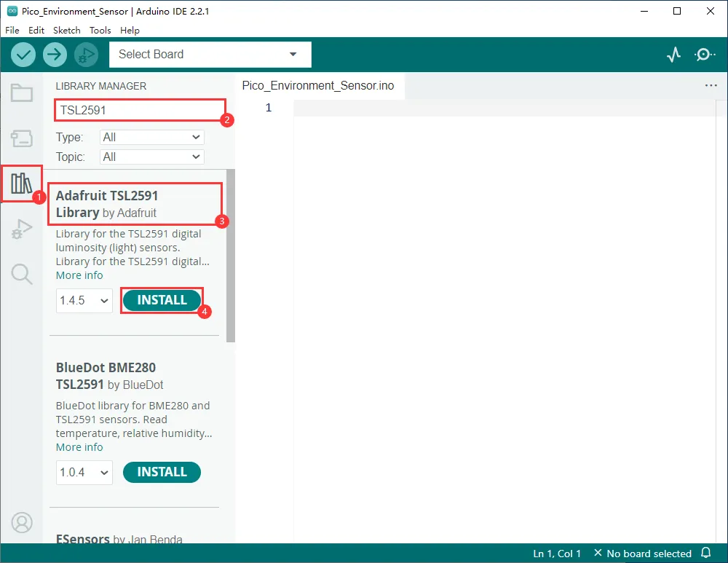Viewport: 728px width, 563px height.
Task: Expand the Topic filter dropdown
Action: tap(152, 157)
